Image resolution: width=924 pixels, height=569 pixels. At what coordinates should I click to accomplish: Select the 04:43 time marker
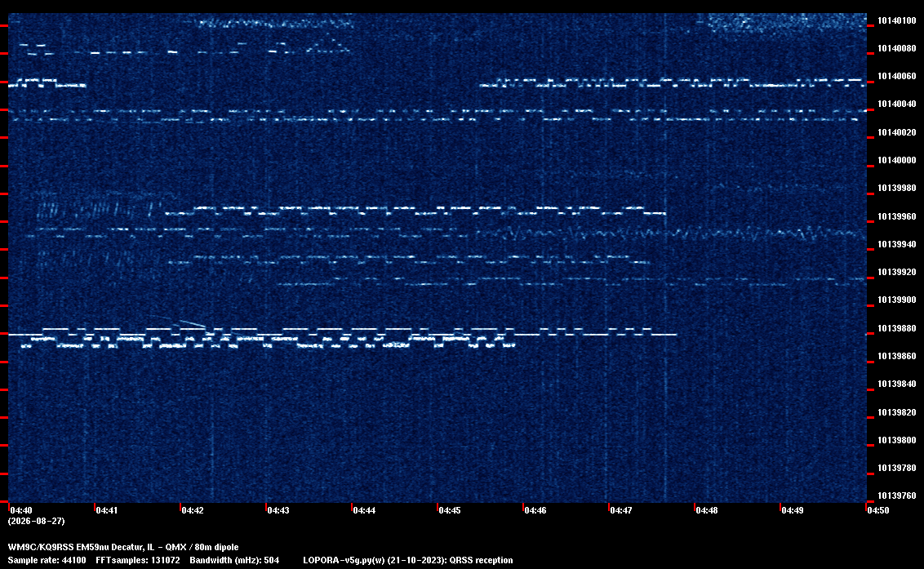pos(278,510)
